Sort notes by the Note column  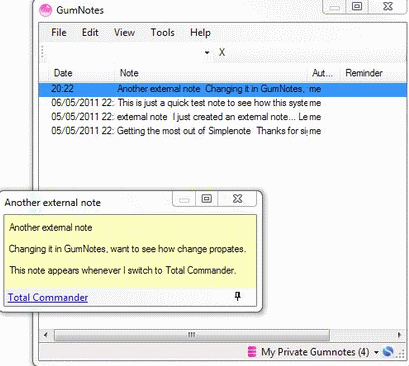pos(211,73)
